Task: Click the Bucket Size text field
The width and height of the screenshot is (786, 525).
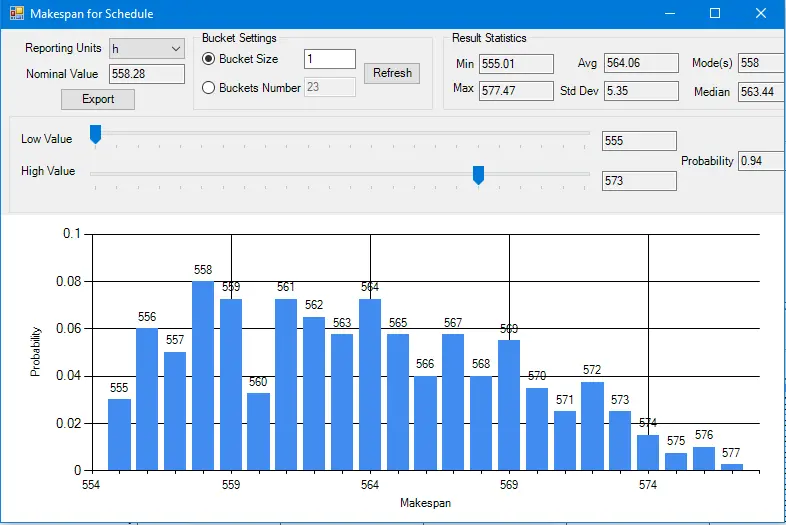Action: (329, 59)
